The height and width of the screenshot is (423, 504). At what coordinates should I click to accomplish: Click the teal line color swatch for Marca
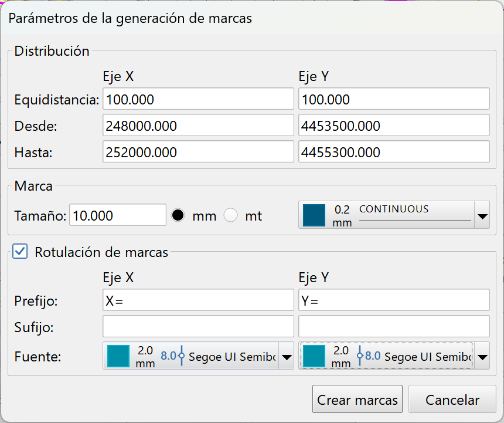[x=314, y=215]
